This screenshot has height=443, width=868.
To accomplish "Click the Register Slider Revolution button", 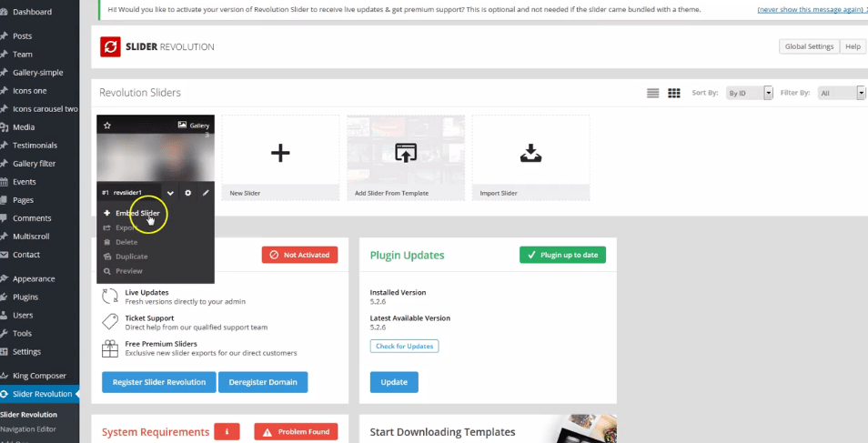I will pyautogui.click(x=159, y=382).
